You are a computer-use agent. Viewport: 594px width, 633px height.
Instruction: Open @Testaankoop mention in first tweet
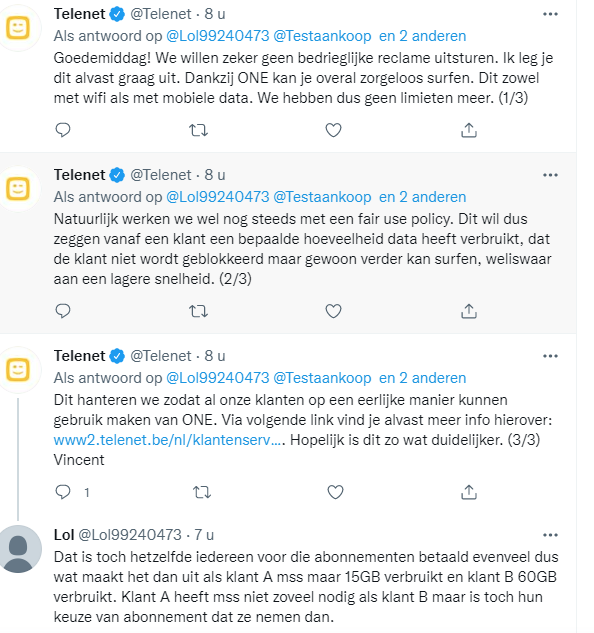pyautogui.click(x=322, y=36)
